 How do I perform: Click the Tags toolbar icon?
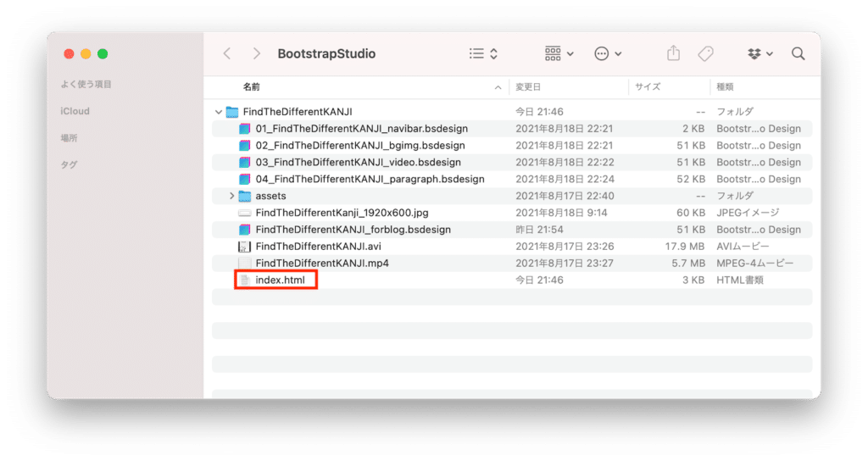705,53
